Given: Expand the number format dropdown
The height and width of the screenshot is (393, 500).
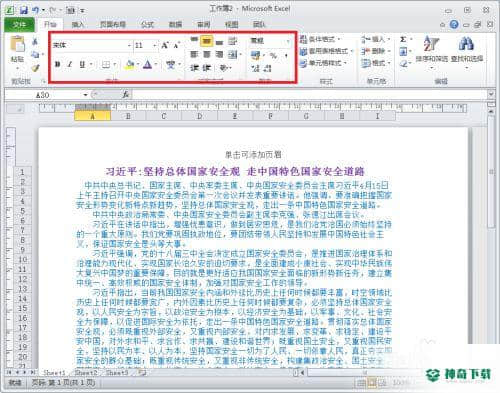Looking at the screenshot, I should [288, 41].
